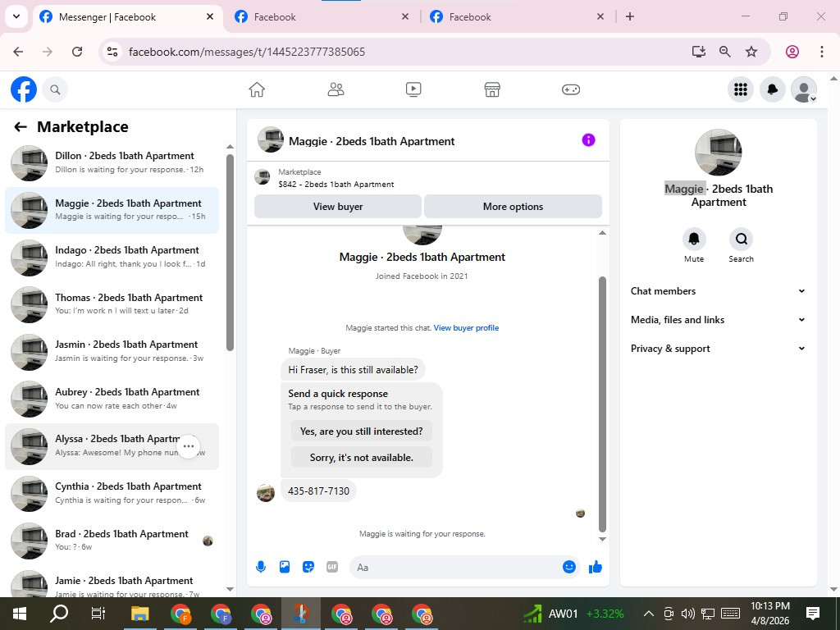Mute the Maggie conversation
The width and height of the screenshot is (840, 630).
pyautogui.click(x=694, y=239)
